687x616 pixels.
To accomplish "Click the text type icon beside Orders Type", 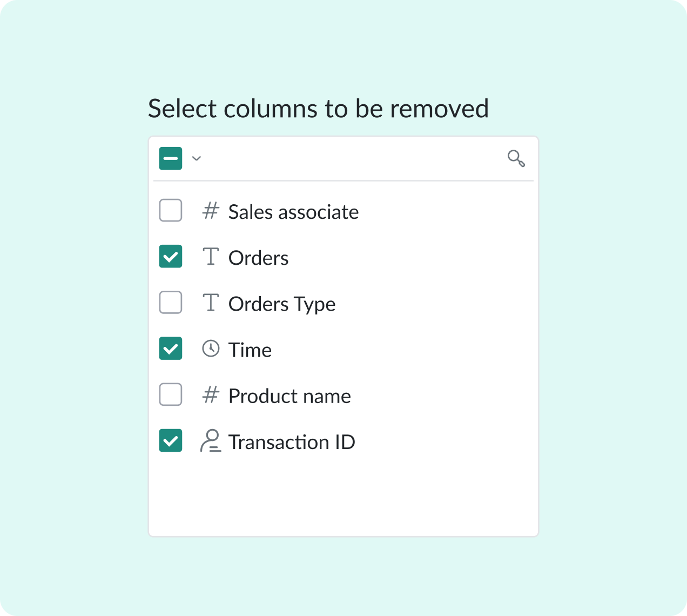I will tap(211, 303).
